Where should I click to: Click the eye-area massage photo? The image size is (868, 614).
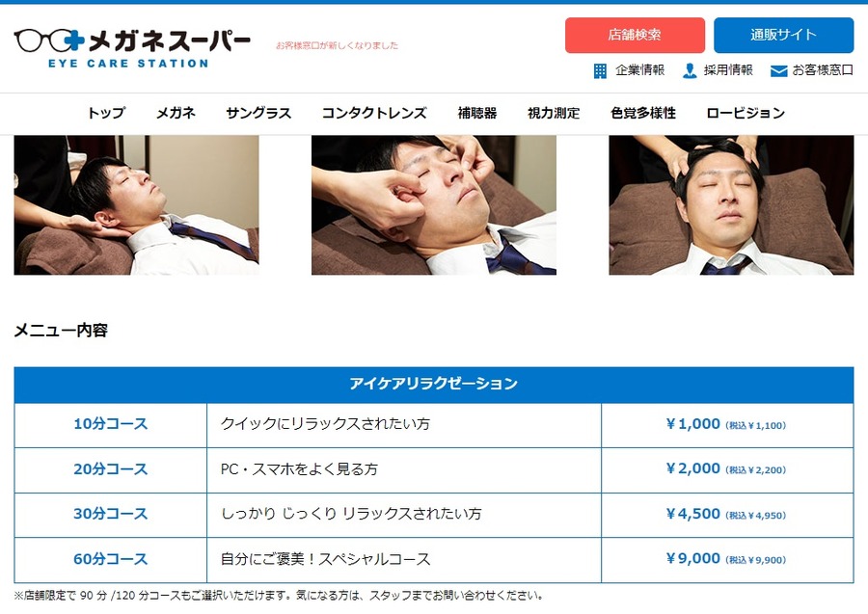click(434, 205)
